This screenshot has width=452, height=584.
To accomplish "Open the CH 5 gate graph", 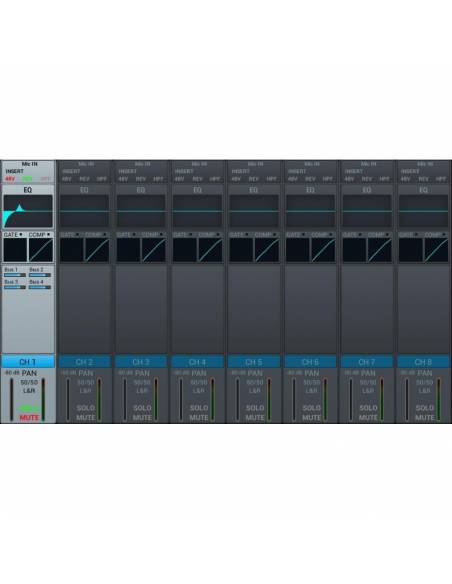I will point(241,250).
